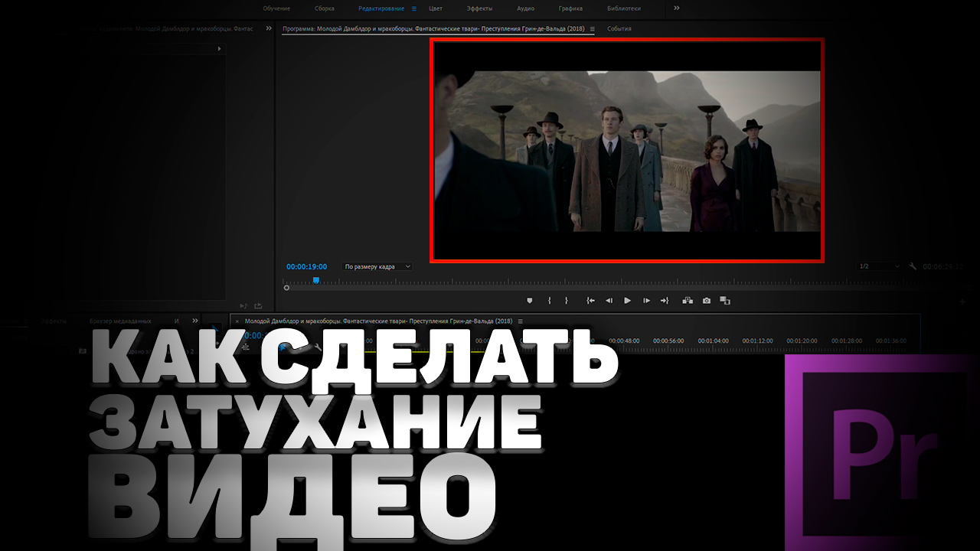The height and width of the screenshot is (551, 980).
Task: Open the События panel tab
Action: pos(619,29)
